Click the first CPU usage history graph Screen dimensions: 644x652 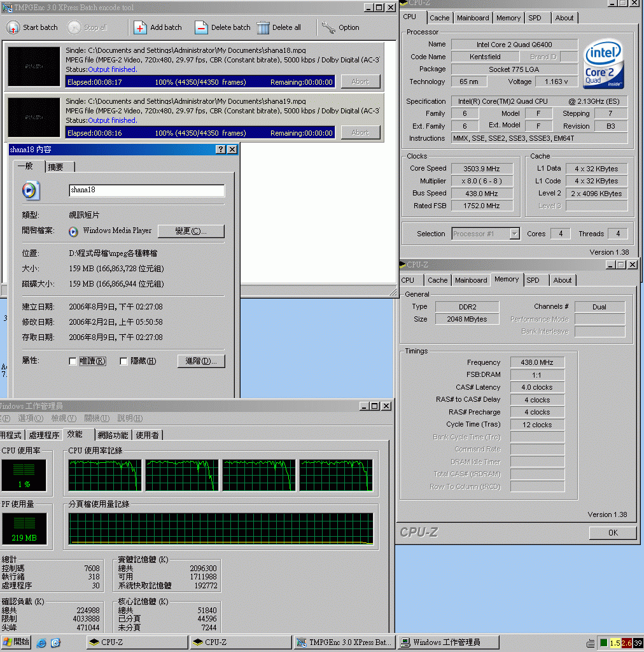point(105,475)
